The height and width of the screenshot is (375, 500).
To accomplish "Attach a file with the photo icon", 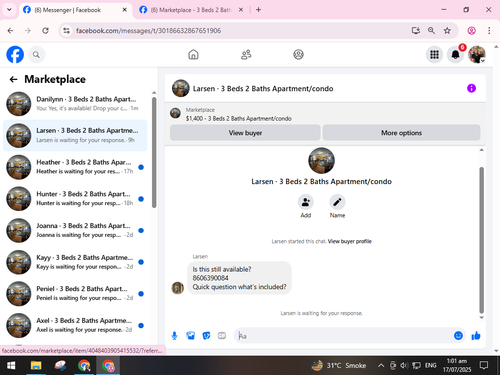I will click(190, 336).
